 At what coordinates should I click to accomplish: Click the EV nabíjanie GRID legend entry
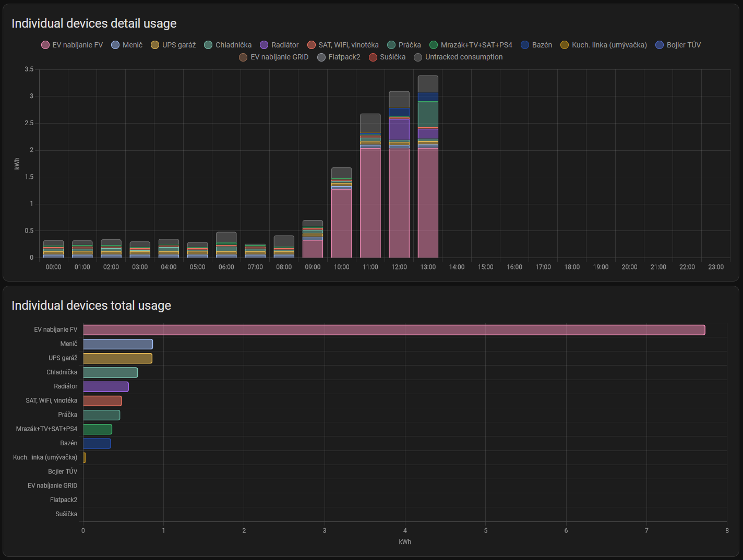click(274, 57)
